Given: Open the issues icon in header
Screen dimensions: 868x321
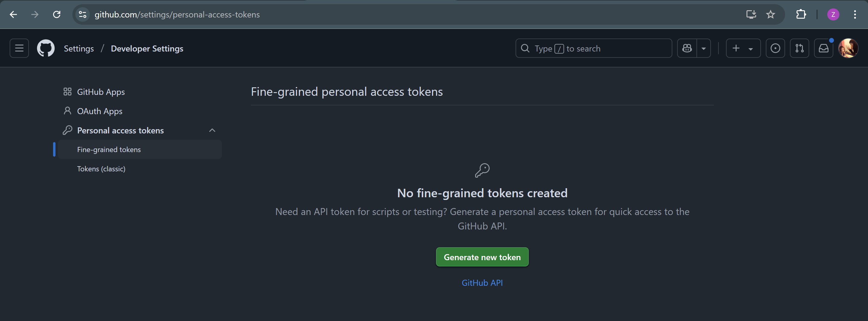Looking at the screenshot, I should click(x=775, y=48).
